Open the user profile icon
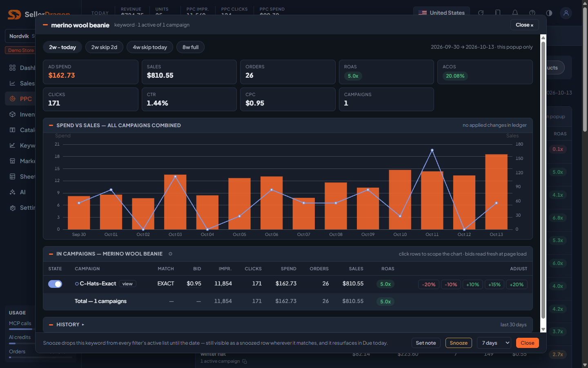588x368 pixels. point(566,13)
